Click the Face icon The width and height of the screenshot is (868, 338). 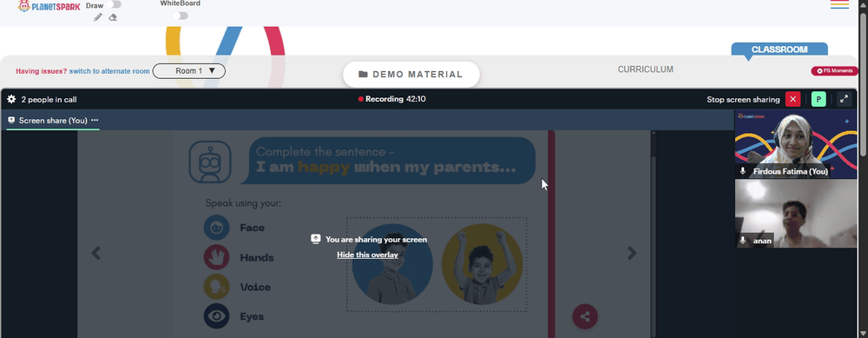click(x=216, y=227)
